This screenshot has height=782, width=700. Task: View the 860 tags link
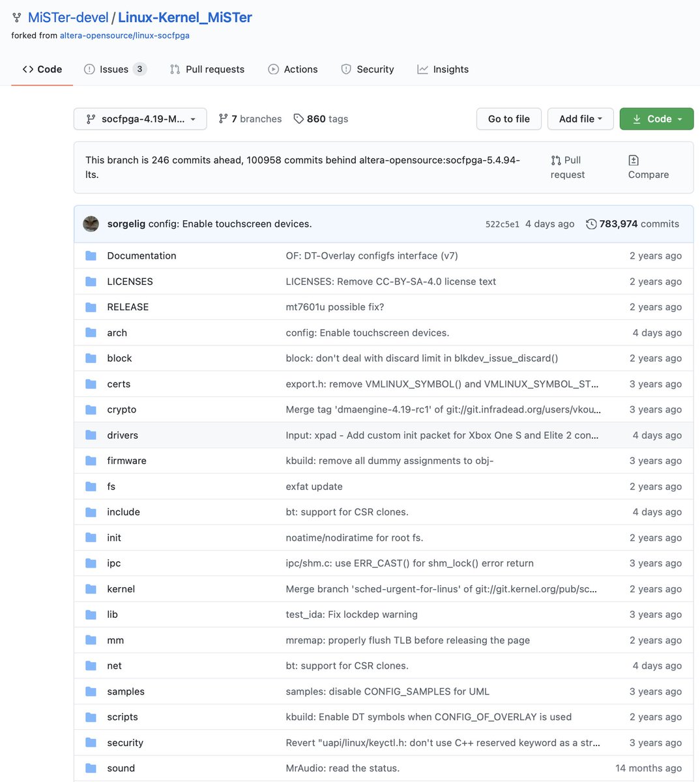[x=321, y=119]
